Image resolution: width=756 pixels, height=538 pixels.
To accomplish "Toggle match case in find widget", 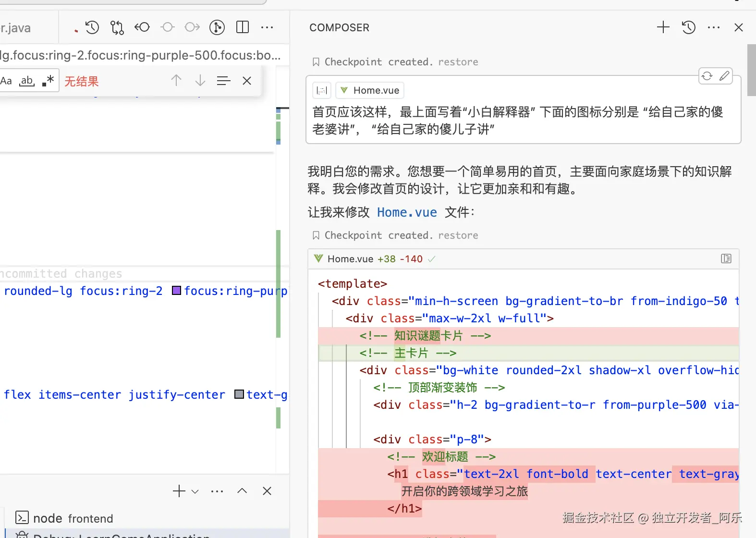I will tap(6, 81).
